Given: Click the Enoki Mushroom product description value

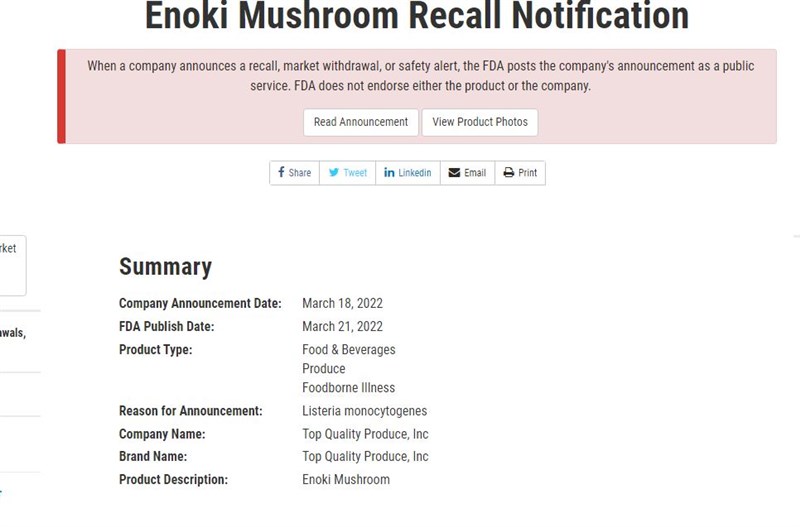Looking at the screenshot, I should point(346,480).
